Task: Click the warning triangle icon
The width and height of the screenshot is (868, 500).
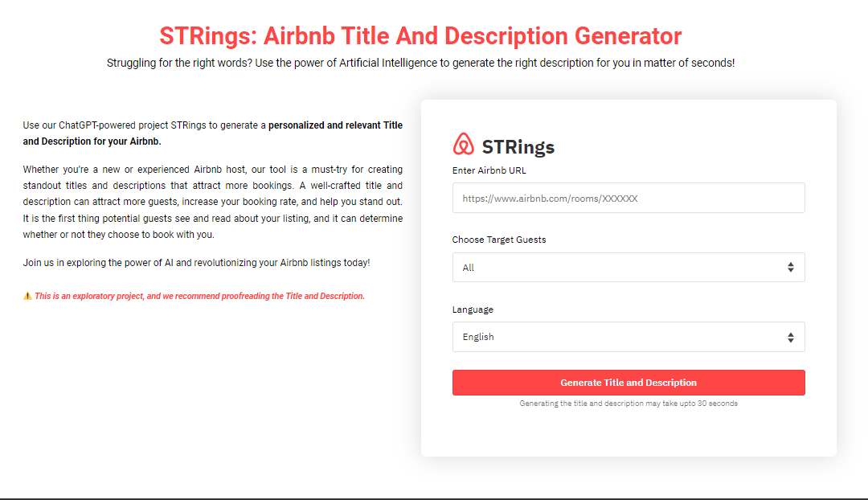Action: 27,296
